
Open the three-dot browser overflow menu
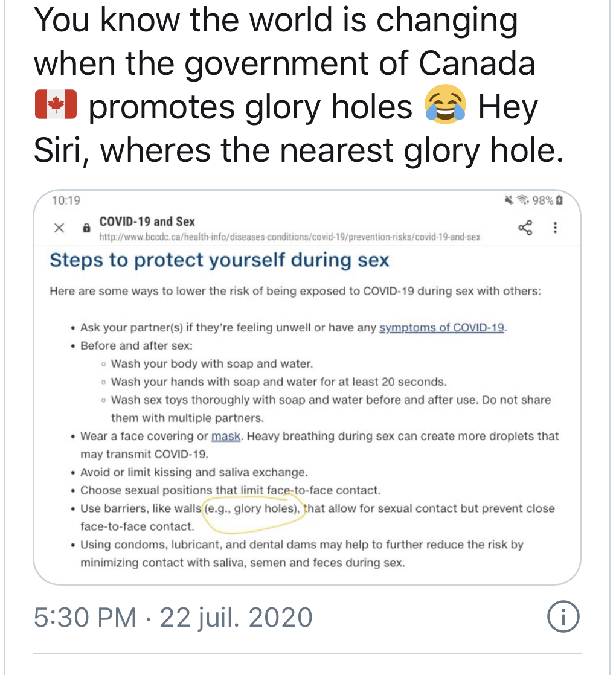click(555, 228)
